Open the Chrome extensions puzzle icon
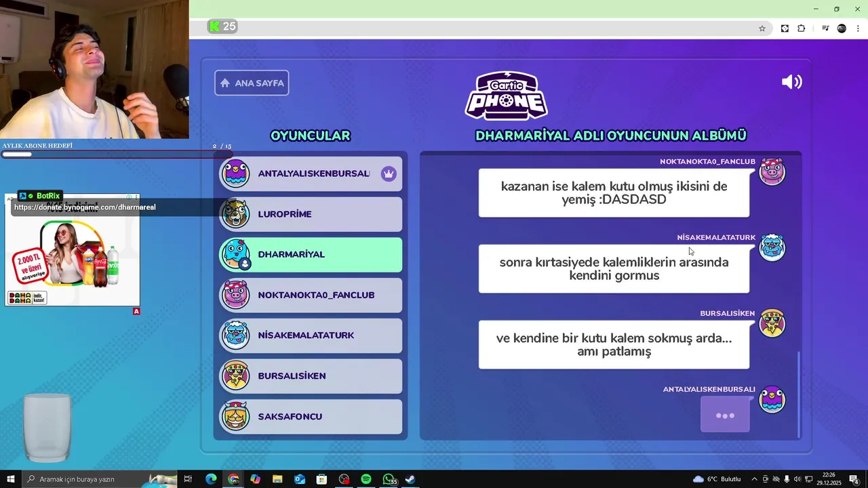 (802, 28)
